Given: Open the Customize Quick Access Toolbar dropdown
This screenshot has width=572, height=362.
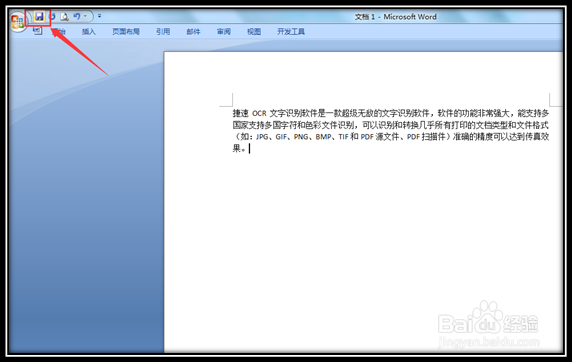Looking at the screenshot, I should pyautogui.click(x=99, y=16).
